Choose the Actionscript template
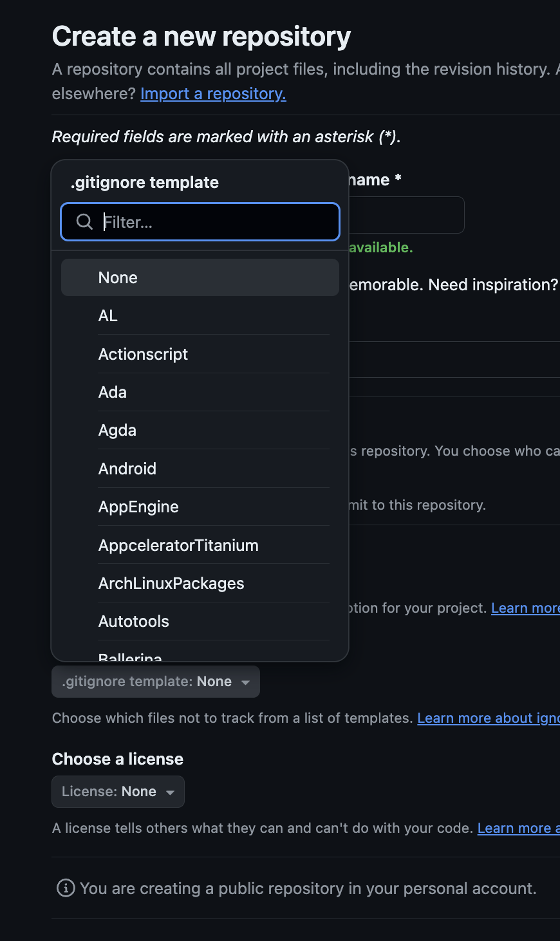This screenshot has height=941, width=560. [x=200, y=354]
